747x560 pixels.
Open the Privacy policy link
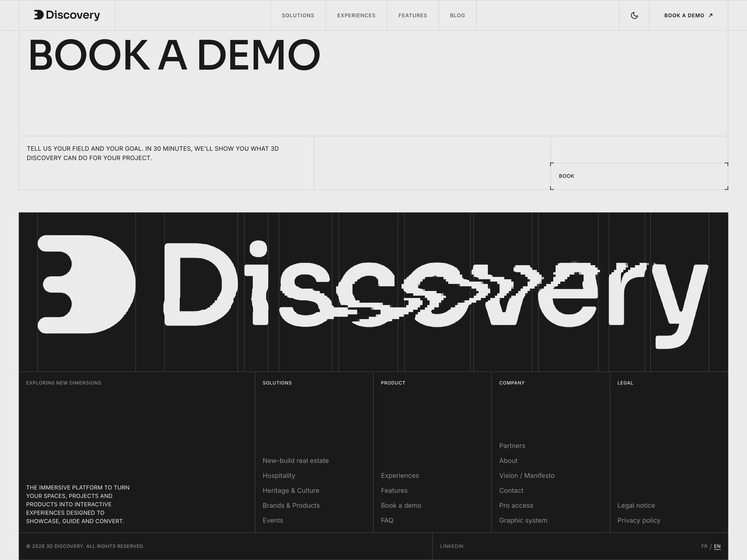point(639,520)
